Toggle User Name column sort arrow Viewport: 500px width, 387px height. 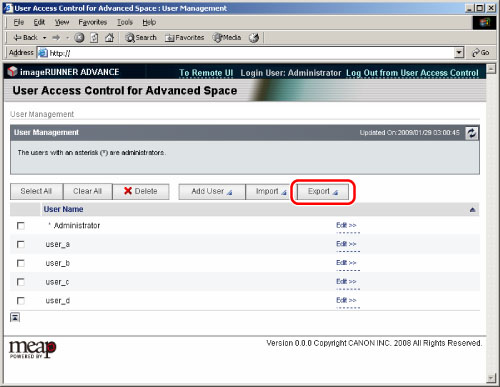(x=472, y=210)
